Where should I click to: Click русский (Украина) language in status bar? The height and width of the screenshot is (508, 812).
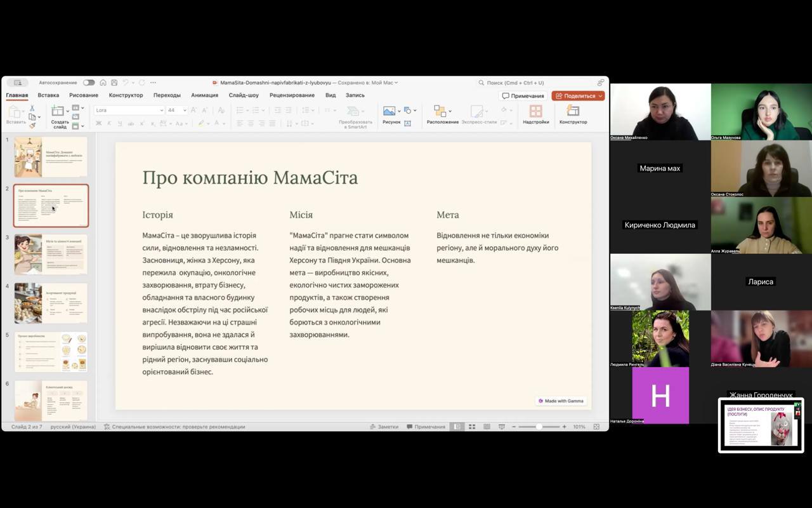click(73, 427)
